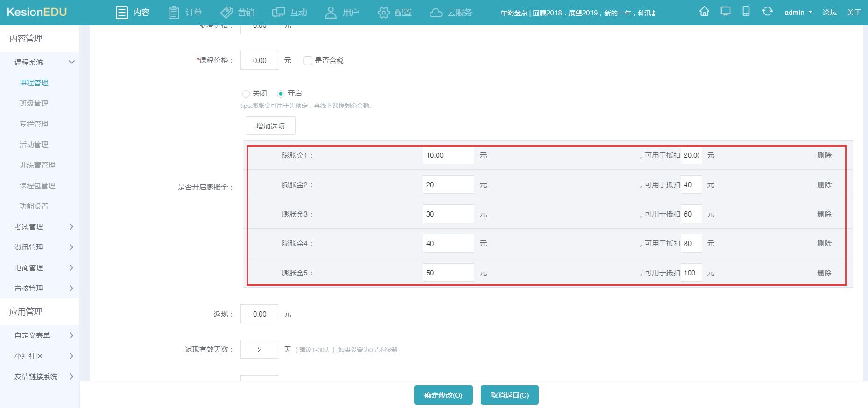
Task: Delete the 膨胀金1 row
Action: 824,155
